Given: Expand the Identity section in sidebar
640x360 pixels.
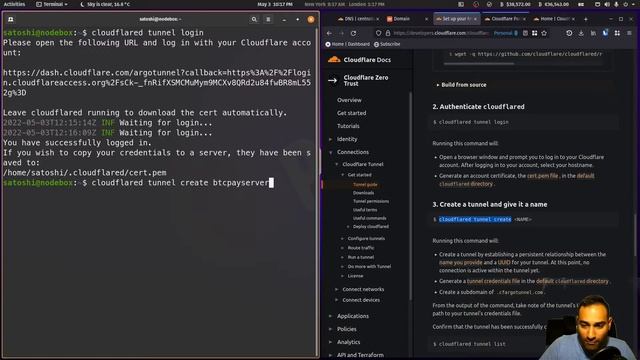Looking at the screenshot, I should pos(331,139).
